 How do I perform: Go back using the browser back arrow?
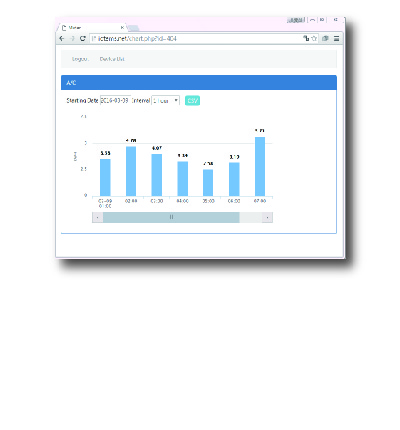(62, 39)
